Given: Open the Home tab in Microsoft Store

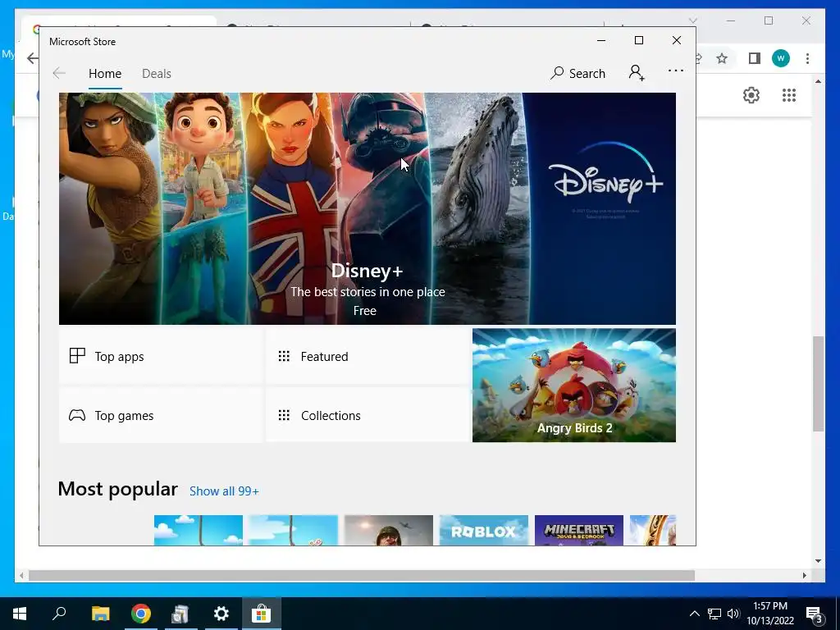Looking at the screenshot, I should click(x=105, y=73).
